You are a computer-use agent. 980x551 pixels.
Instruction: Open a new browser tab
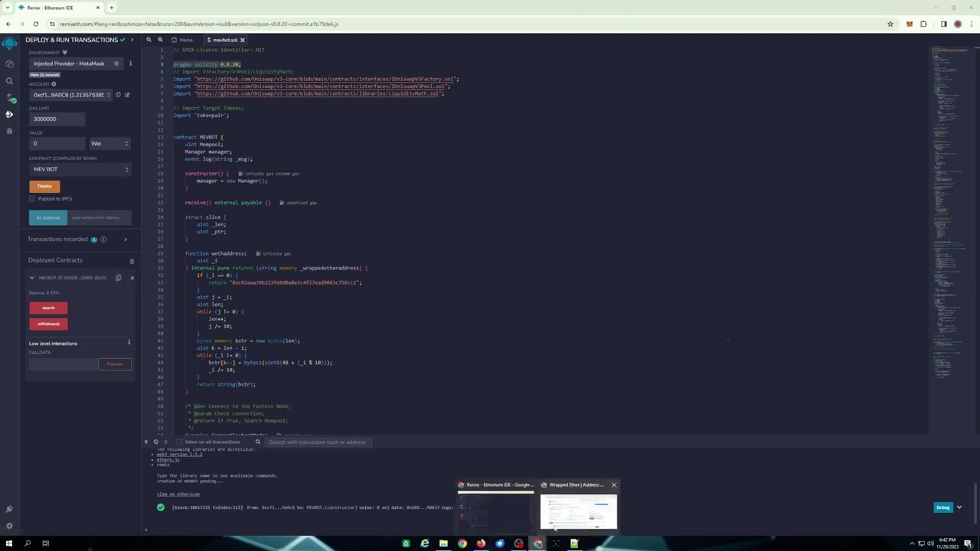[x=112, y=8]
